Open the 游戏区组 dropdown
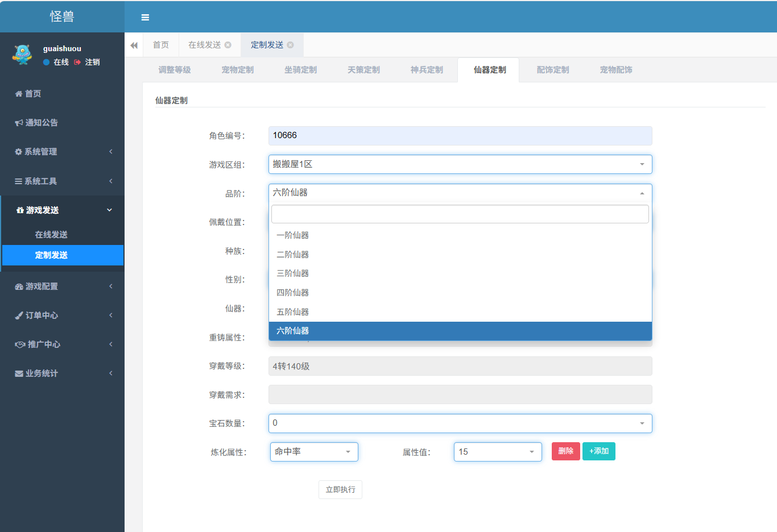This screenshot has height=532, width=777. click(x=460, y=164)
